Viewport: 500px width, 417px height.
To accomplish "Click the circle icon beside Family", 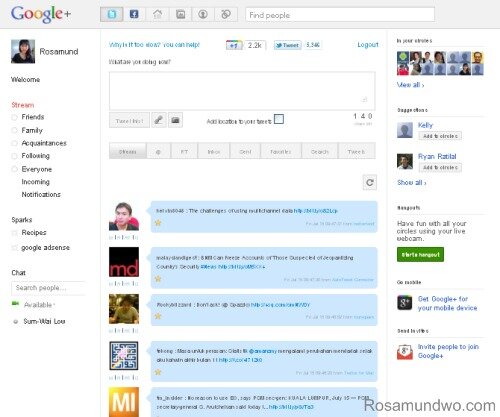I will tap(14, 130).
